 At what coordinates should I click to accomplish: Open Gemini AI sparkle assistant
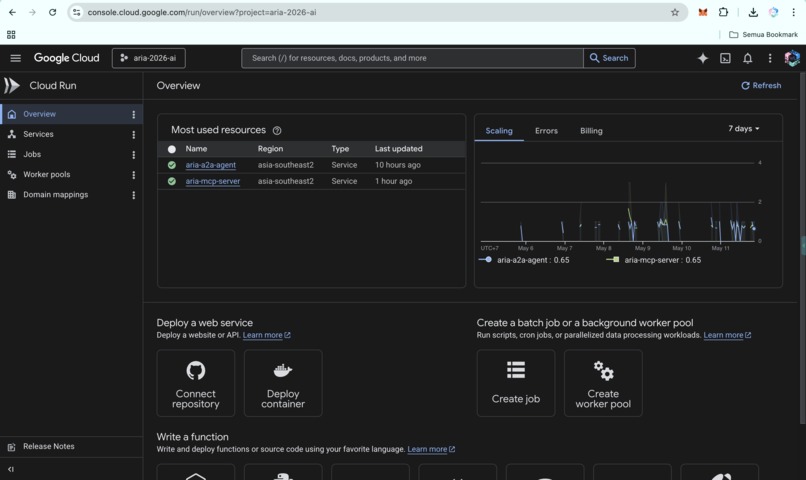(703, 58)
